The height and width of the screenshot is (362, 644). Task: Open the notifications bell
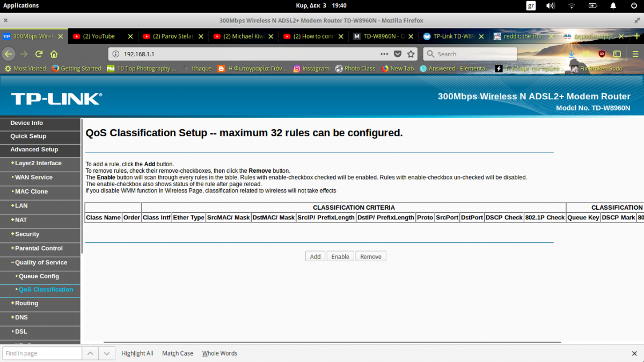click(613, 5)
